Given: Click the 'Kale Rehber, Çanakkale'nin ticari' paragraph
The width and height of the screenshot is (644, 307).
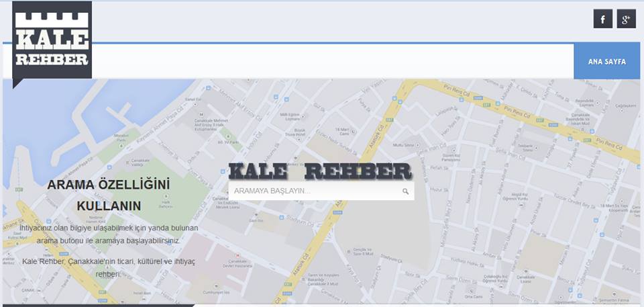Looking at the screenshot, I should [109, 268].
